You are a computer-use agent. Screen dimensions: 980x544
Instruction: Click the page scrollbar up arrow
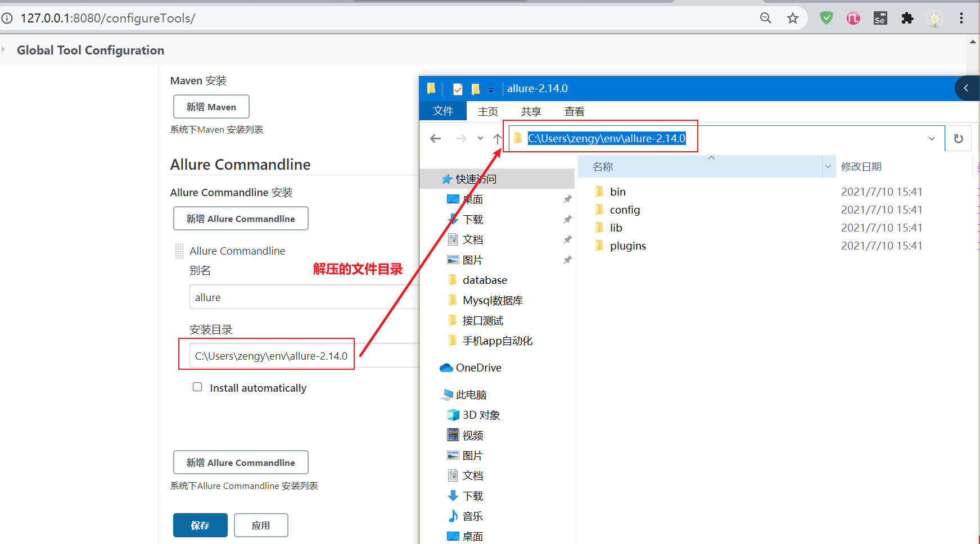(973, 42)
